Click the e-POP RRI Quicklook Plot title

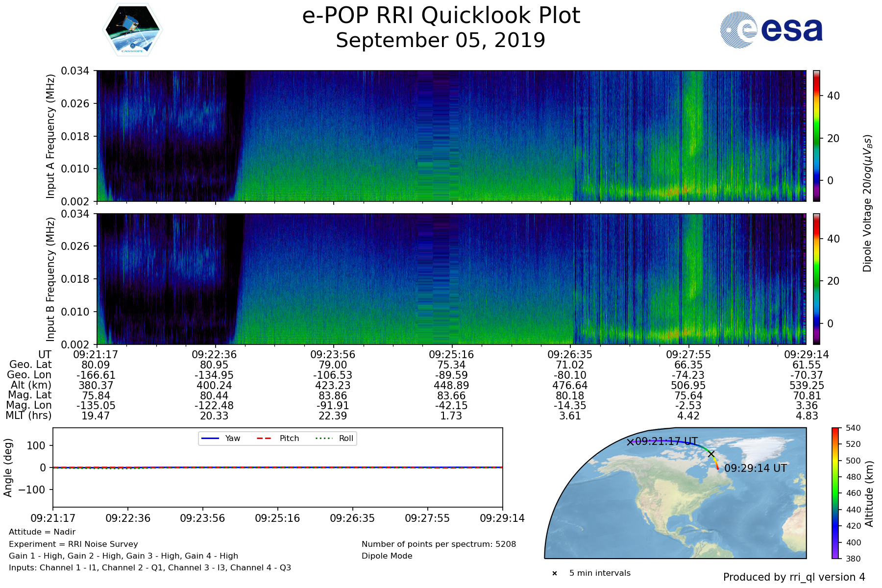[441, 16]
